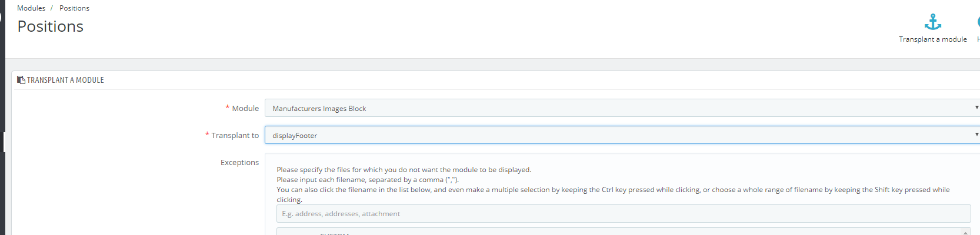
Task: Click the Transplant to field label
Action: tap(235, 135)
